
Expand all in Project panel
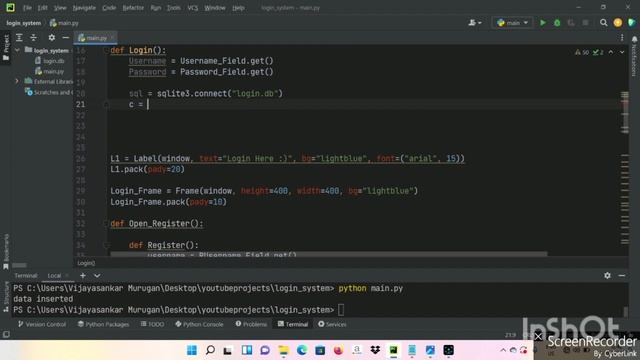[19, 38]
